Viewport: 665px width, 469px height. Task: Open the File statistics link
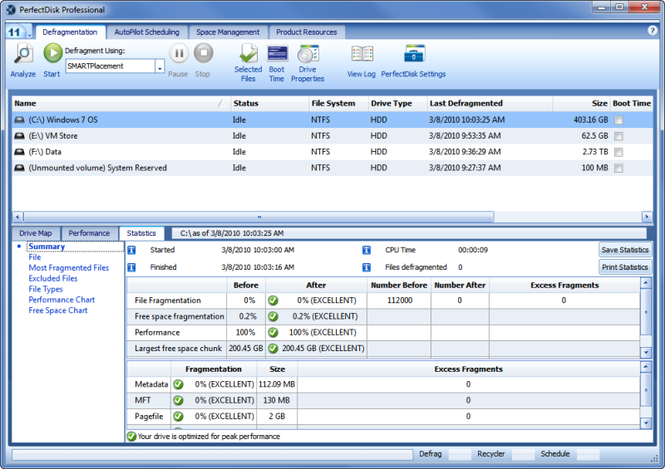coord(35,257)
